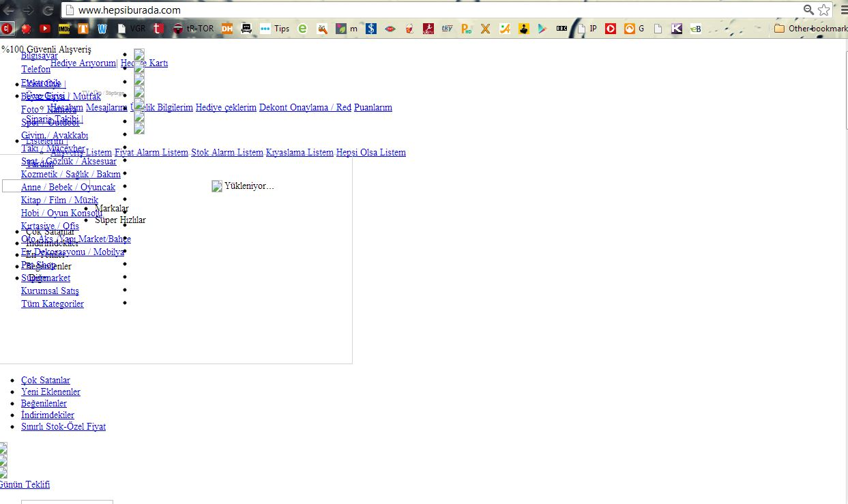
Task: Open the Tips bookmark
Action: [x=275, y=29]
